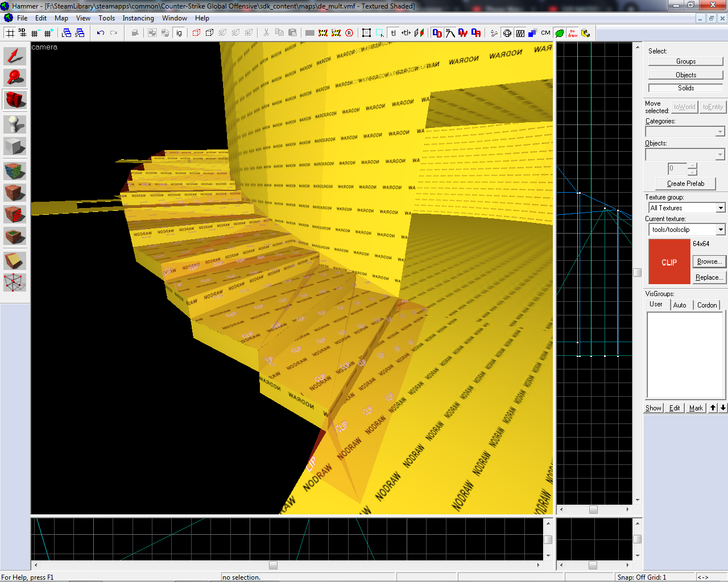This screenshot has width=728, height=582.
Task: Expand the Categories dropdown
Action: (x=720, y=132)
